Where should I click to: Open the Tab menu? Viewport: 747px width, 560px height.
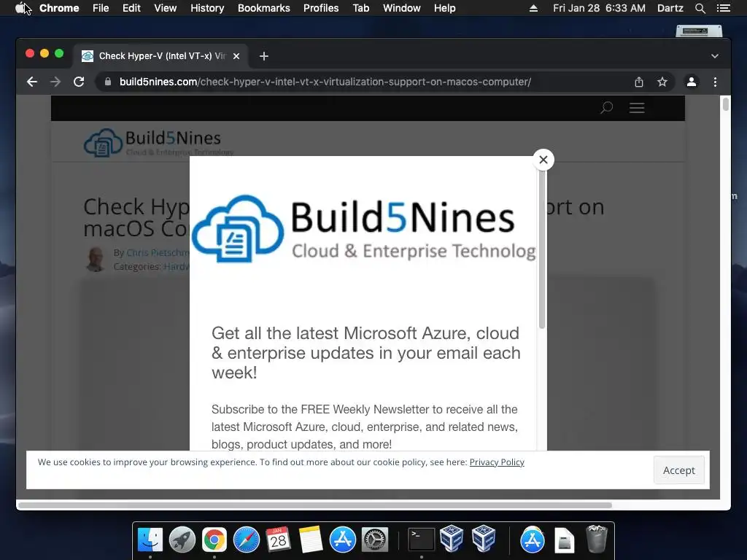pos(361,8)
